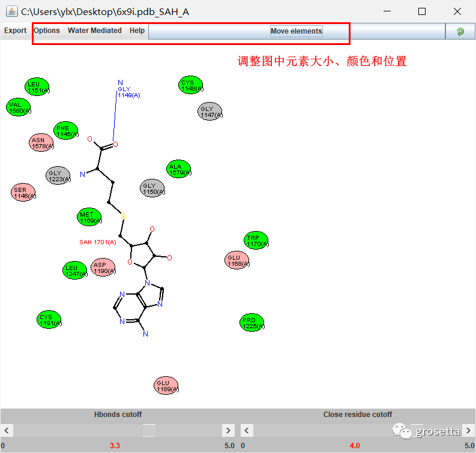Open the Options menu
Screen dimensions: 476x453
(47, 31)
